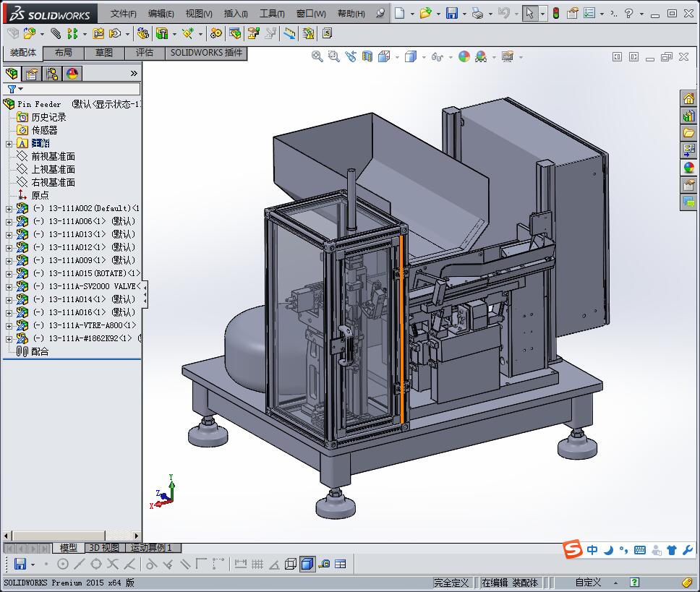This screenshot has height=592, width=700.
Task: Click the Zoom to Area icon
Action: 333,56
